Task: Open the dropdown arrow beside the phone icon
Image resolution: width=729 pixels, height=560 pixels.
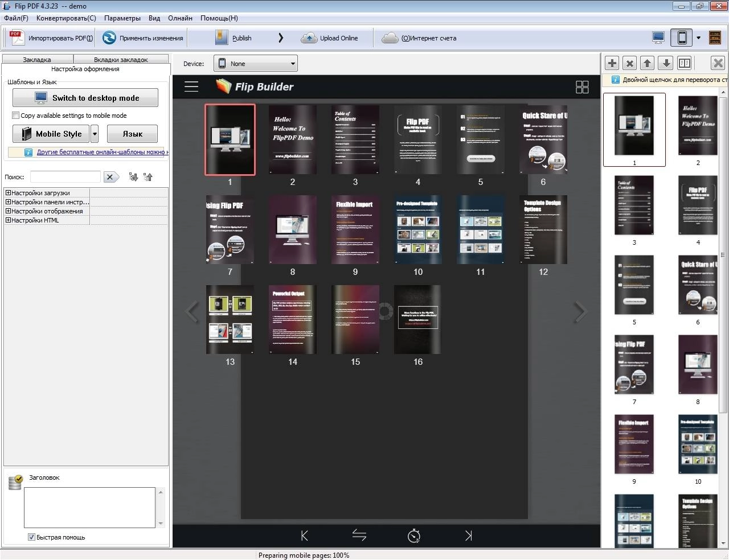Action: pyautogui.click(x=698, y=38)
